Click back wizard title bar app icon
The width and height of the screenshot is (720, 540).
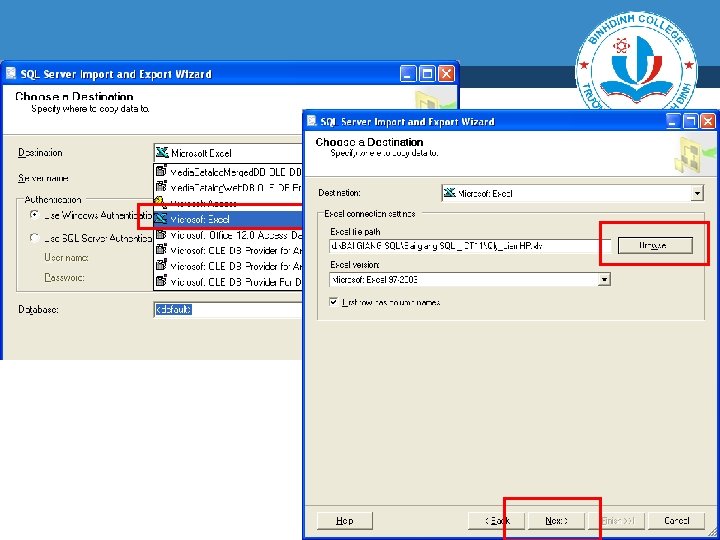[11, 73]
